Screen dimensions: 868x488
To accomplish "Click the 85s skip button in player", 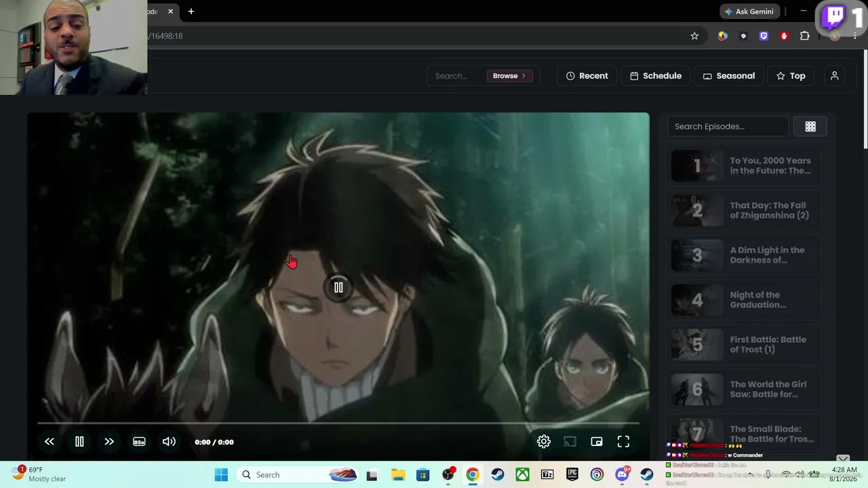I will (139, 442).
